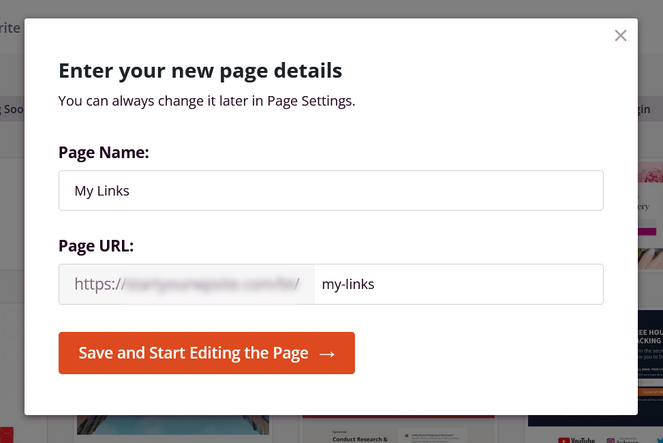Image resolution: width=663 pixels, height=443 pixels.
Task: Click the 'rite' text behind the dialog
Action: point(10,28)
